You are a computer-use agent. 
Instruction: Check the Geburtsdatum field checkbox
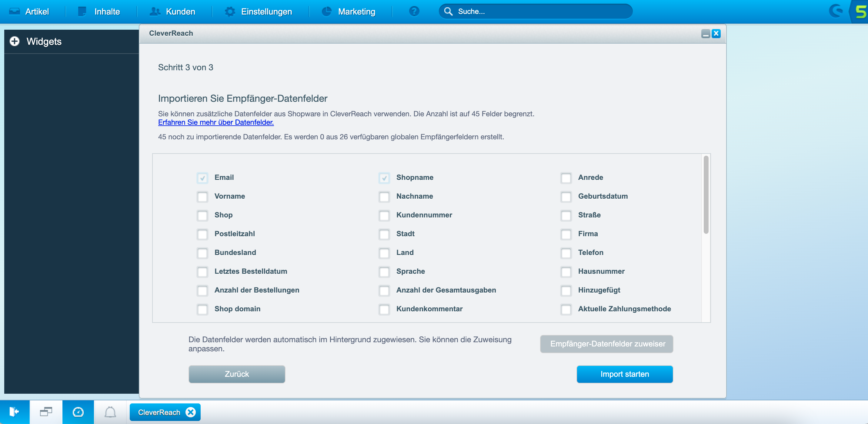coord(566,197)
